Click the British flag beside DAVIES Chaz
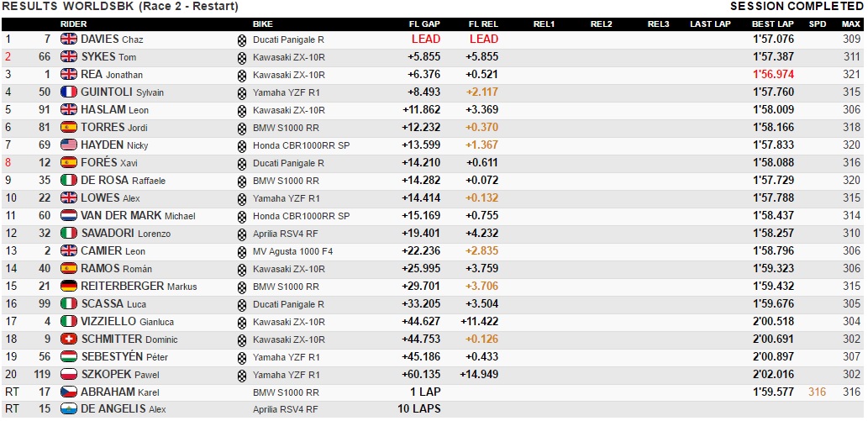868x421 pixels. click(69, 39)
